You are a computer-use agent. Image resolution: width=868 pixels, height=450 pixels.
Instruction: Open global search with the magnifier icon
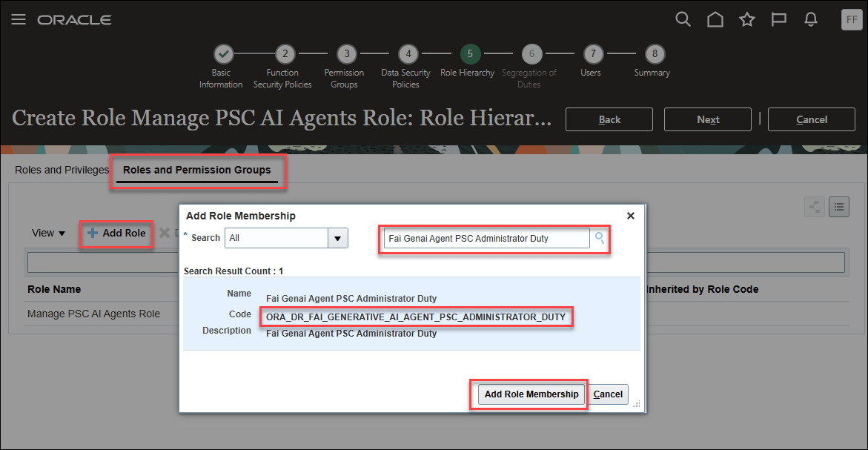(683, 19)
